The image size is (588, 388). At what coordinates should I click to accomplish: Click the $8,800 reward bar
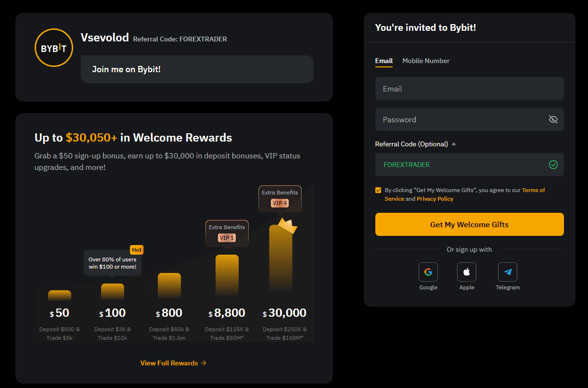coord(227,275)
